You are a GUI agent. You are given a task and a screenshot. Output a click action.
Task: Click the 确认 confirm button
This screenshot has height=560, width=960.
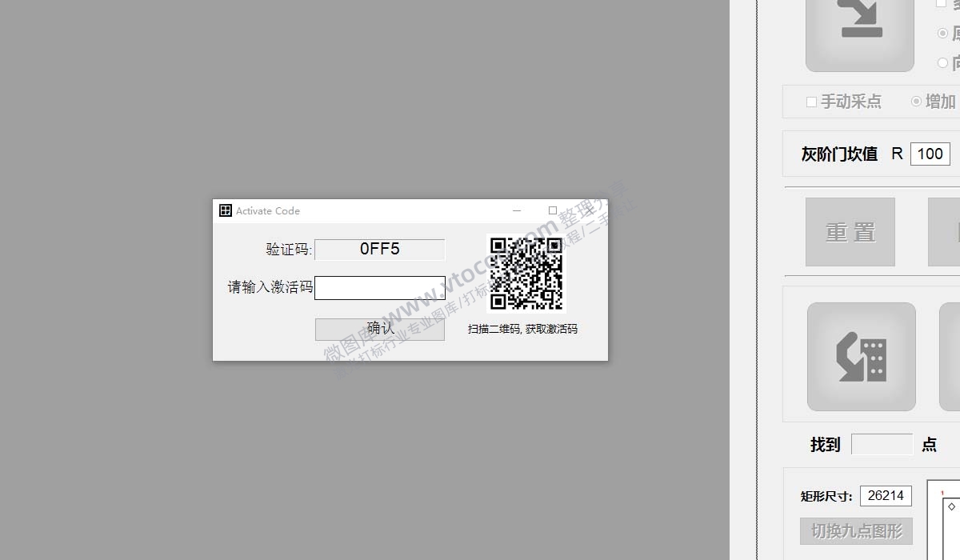379,329
